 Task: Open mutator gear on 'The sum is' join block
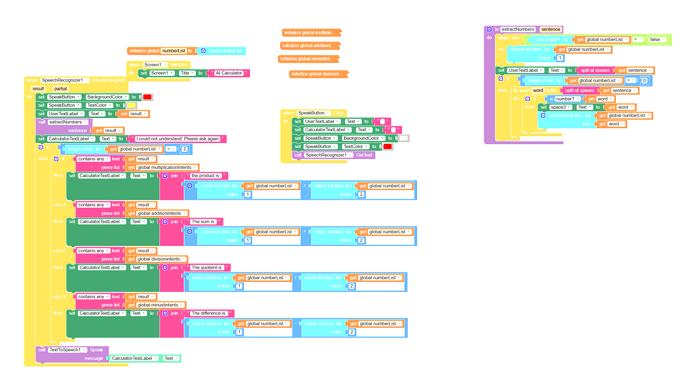click(165, 222)
